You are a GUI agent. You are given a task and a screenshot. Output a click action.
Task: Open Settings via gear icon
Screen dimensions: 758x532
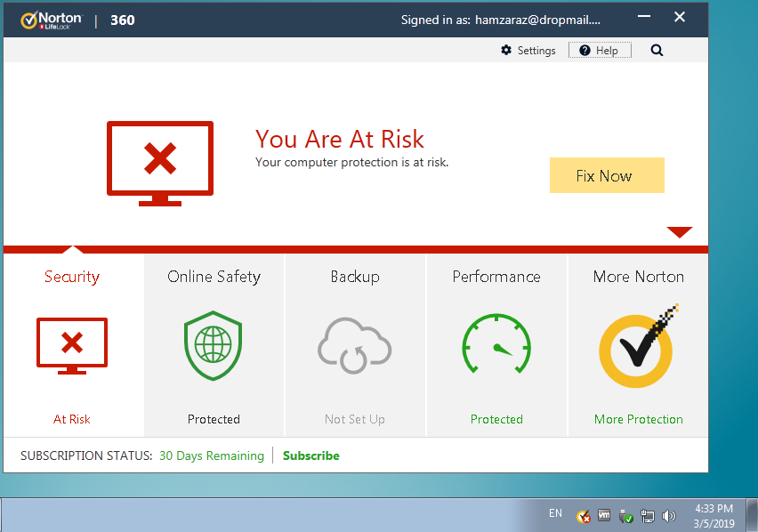point(528,50)
